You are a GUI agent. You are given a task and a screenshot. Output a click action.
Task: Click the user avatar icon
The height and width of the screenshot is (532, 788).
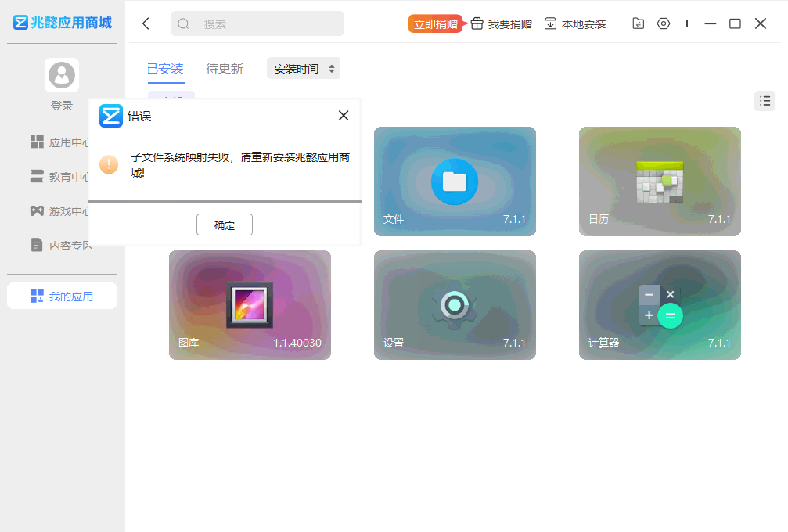click(62, 75)
